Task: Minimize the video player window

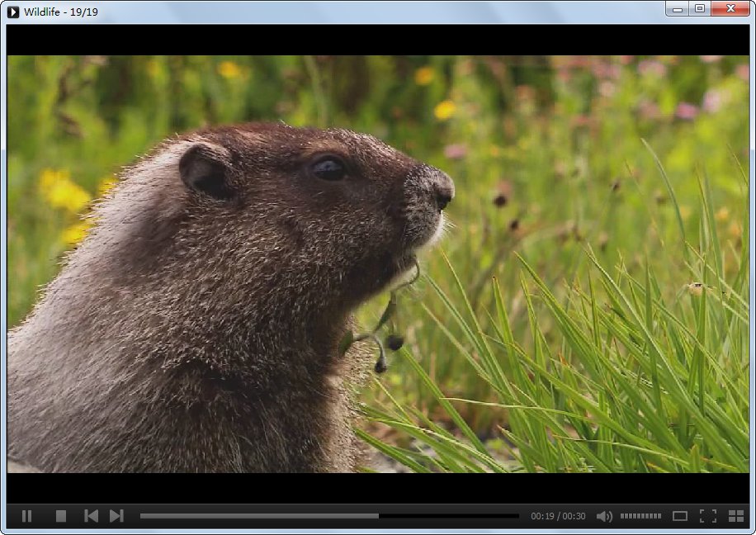Action: (x=678, y=9)
